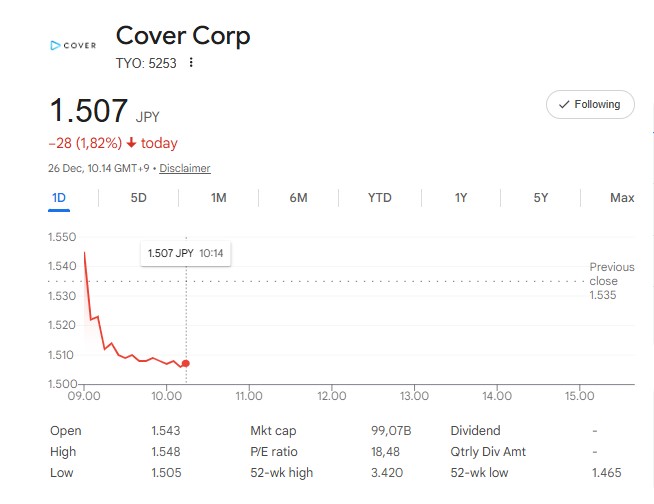Click the 1.550 price axis label
654x504 pixels.
click(62, 237)
